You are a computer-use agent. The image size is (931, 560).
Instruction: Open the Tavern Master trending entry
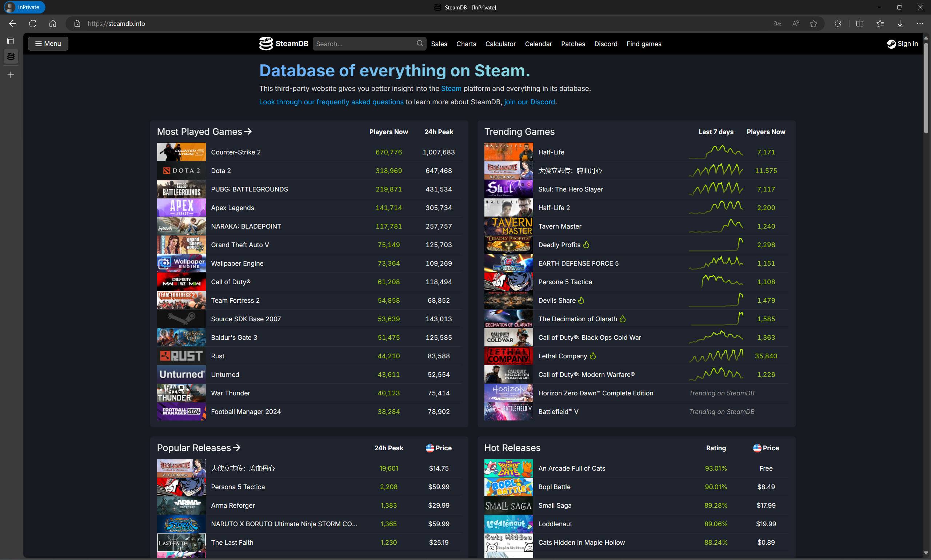pos(559,226)
